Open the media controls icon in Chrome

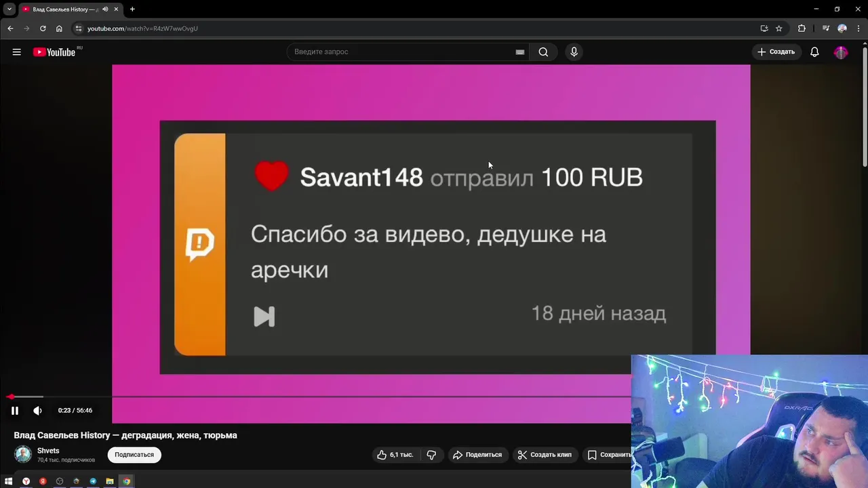coord(825,28)
